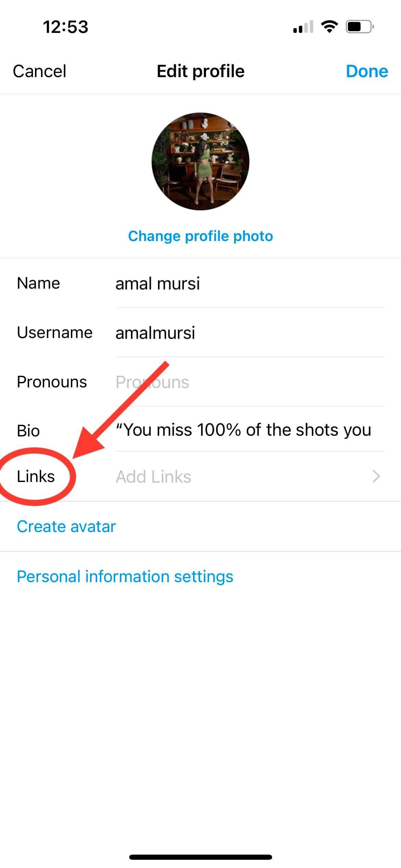Tap the circular profile photo

(x=200, y=161)
